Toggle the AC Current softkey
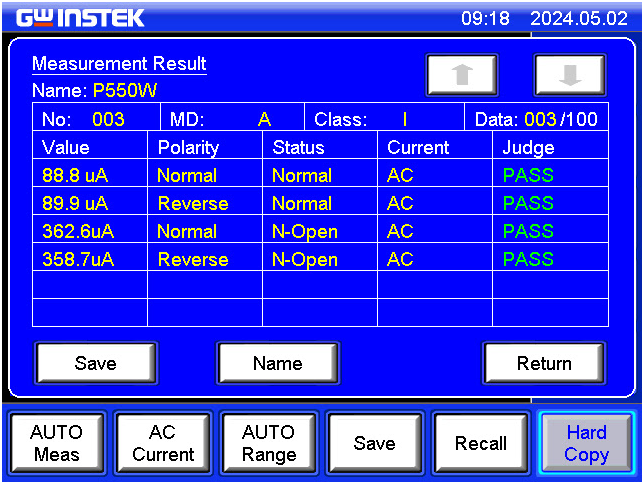The width and height of the screenshot is (643, 486). [x=162, y=443]
